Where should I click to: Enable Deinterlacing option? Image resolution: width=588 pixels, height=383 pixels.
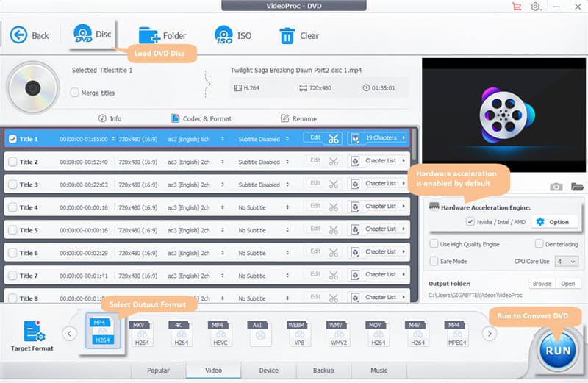tap(539, 244)
